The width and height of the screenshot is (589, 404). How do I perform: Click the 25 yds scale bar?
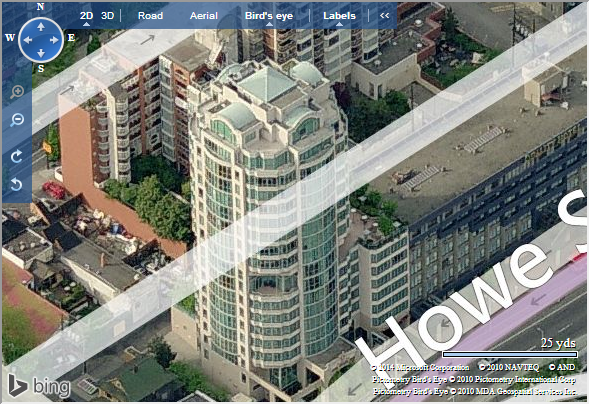[510, 354]
